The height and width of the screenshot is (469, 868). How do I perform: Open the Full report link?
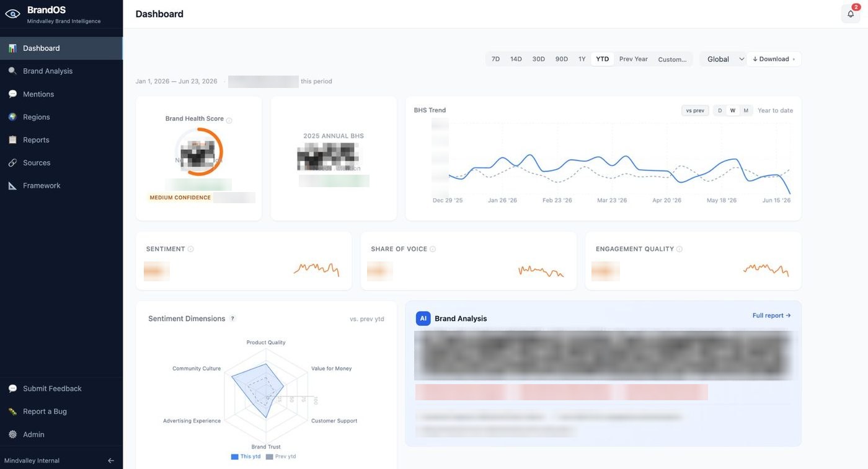click(771, 315)
